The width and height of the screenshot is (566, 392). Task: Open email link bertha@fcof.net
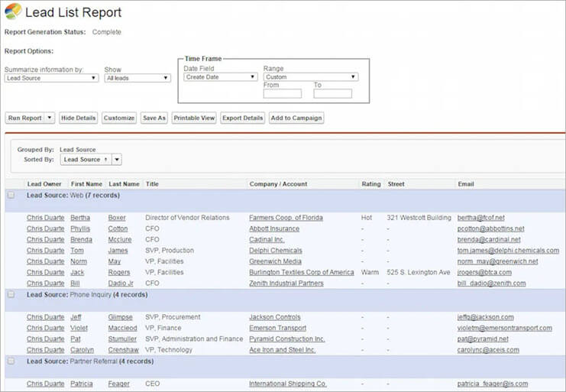480,218
